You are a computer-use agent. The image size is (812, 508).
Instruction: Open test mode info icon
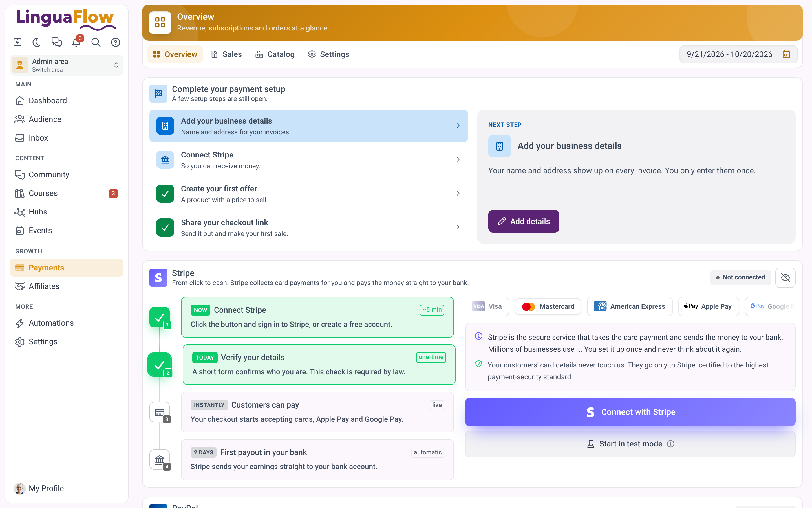click(670, 444)
